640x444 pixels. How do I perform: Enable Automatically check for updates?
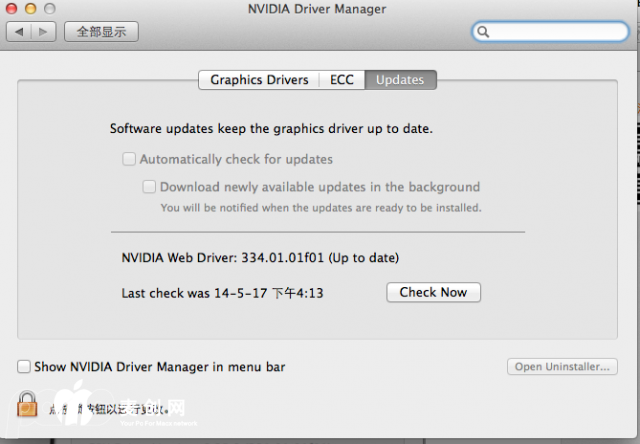click(129, 159)
